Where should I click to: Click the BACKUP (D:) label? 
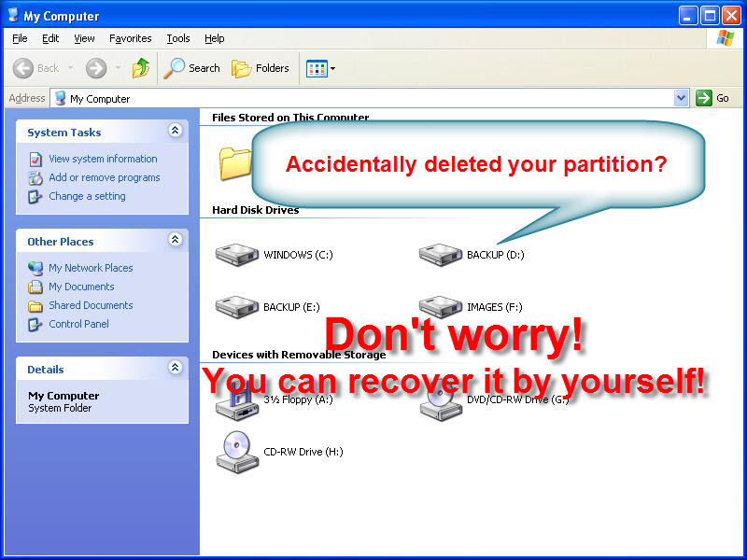pos(496,255)
